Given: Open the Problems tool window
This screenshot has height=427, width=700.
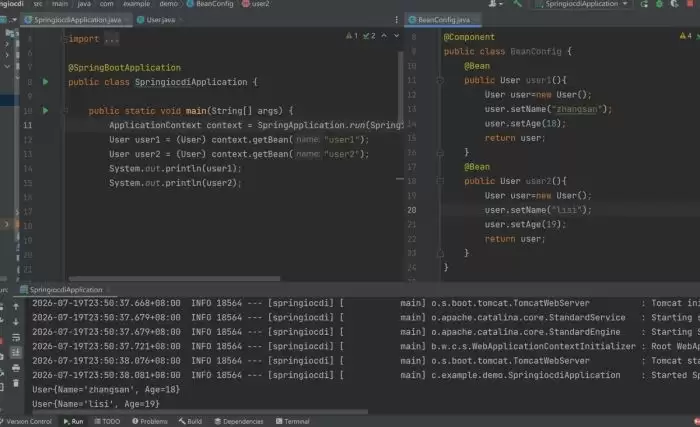Looking at the screenshot, I should point(150,421).
